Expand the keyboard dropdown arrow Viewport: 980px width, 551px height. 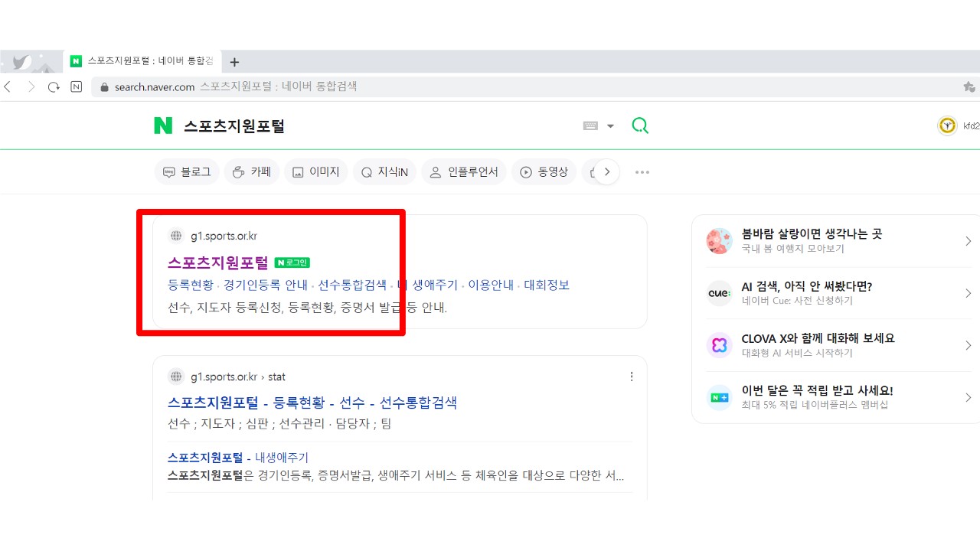pyautogui.click(x=610, y=126)
